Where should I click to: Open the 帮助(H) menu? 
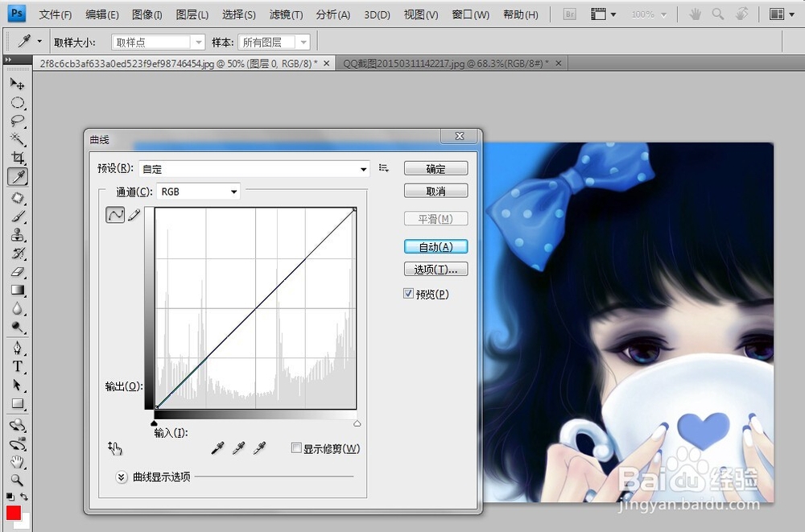pos(521,14)
